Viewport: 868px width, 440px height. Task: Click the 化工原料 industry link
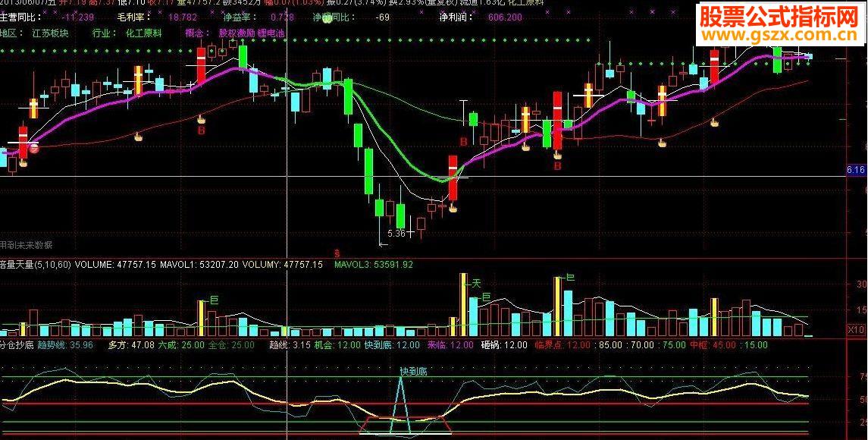tap(144, 33)
